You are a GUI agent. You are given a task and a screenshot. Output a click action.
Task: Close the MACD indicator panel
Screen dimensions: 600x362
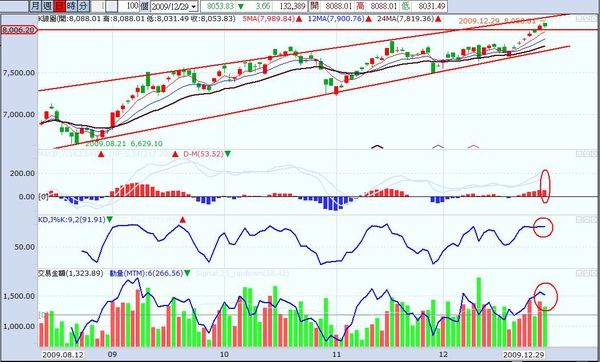(593, 154)
